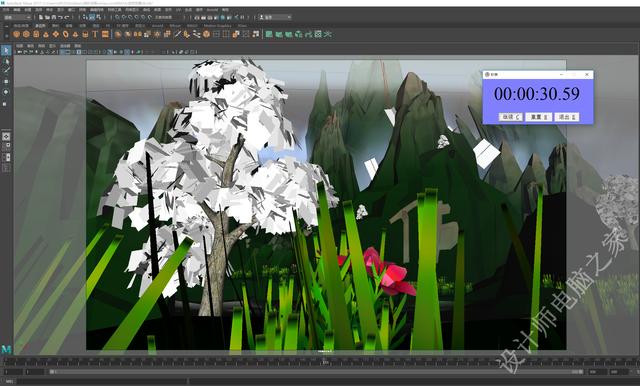Screen dimensions: 640x386
Task: Create a polygon cylinder from the shelf
Action: click(36, 35)
